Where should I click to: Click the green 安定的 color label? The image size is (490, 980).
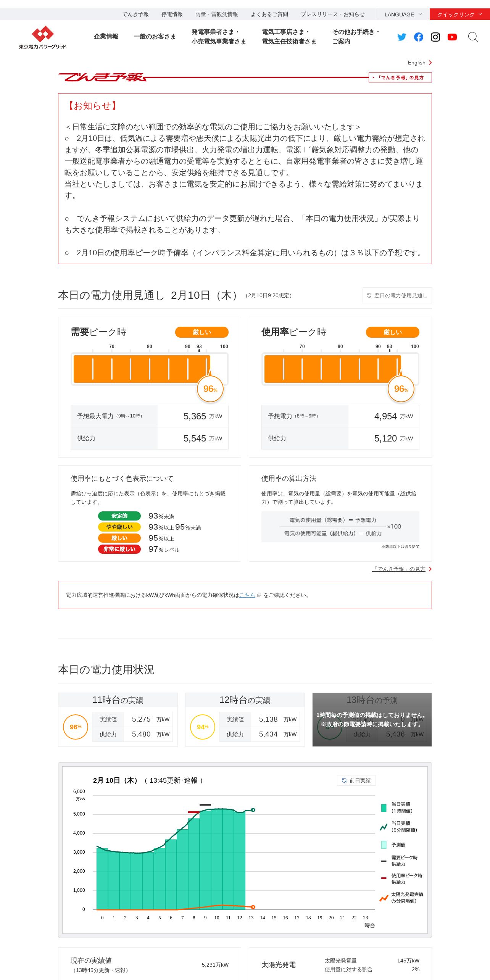(x=119, y=516)
